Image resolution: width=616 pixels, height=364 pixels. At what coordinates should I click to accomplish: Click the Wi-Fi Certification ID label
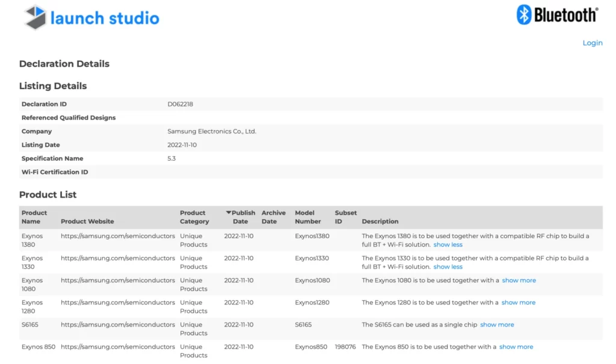55,172
